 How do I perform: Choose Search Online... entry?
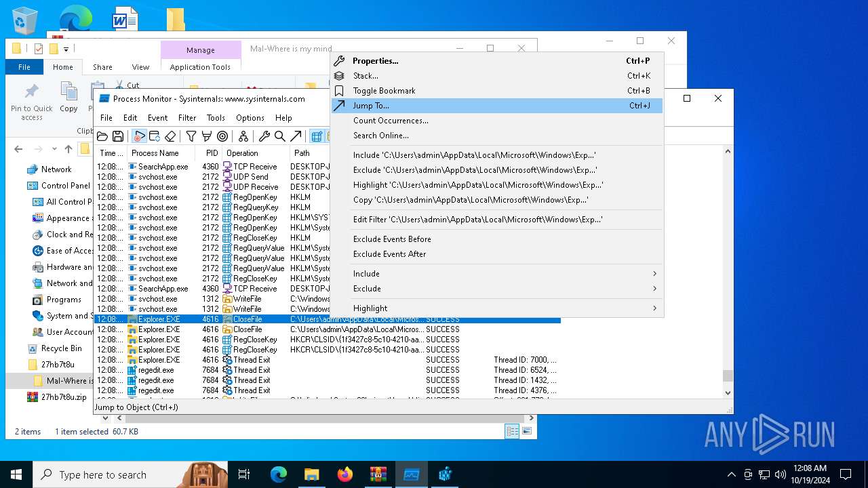coord(497,136)
